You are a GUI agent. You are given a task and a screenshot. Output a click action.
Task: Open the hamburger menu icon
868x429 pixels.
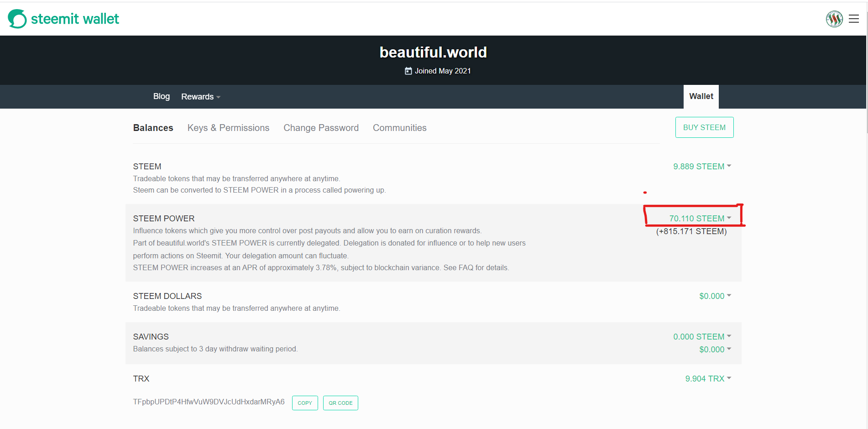coord(854,19)
